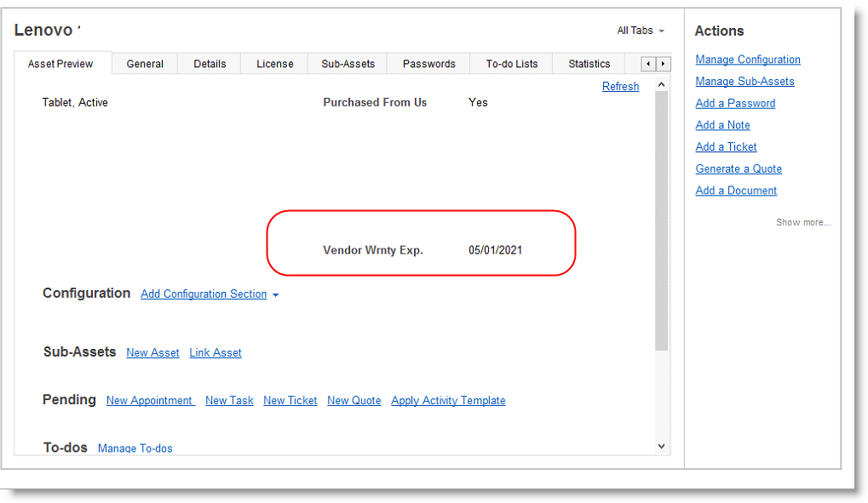Create a New Asset under Sub-Assets

click(x=152, y=353)
